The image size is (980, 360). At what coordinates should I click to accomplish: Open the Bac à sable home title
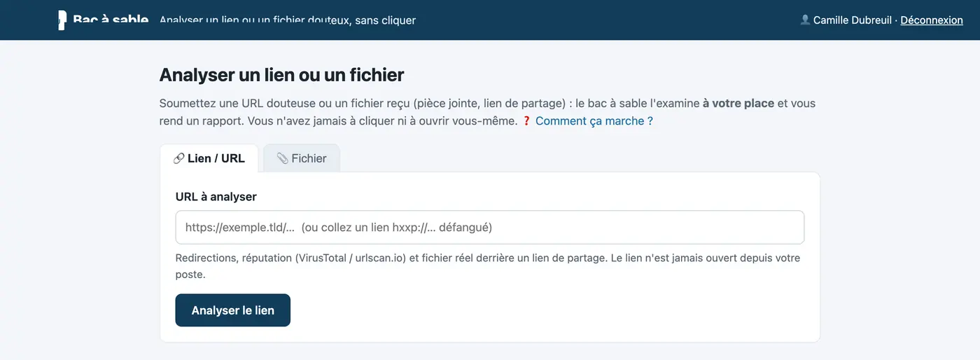coord(111,20)
